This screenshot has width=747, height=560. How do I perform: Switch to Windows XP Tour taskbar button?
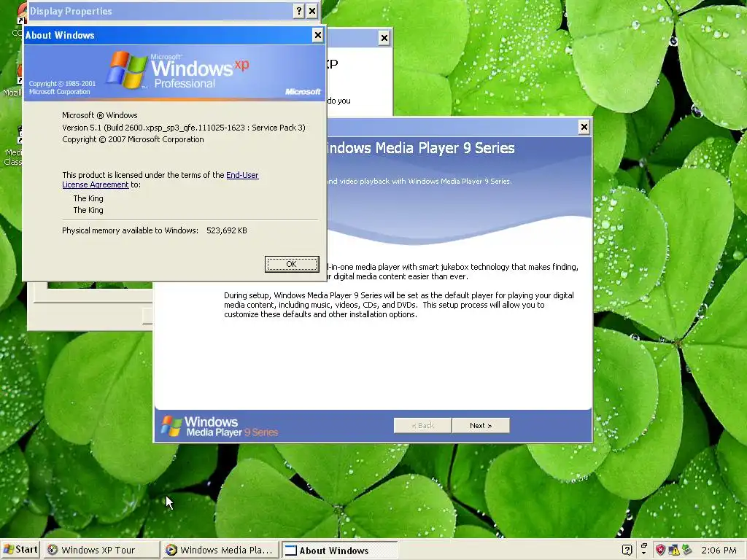pos(102,550)
